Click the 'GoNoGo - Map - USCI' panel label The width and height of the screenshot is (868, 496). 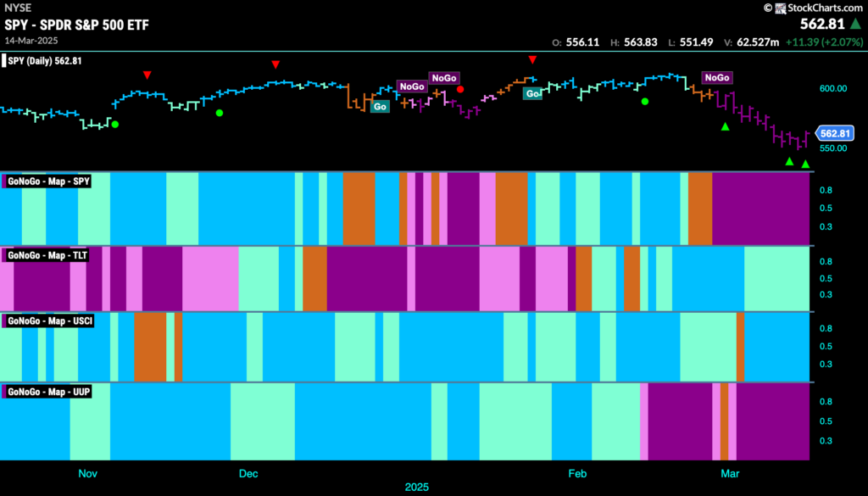point(50,321)
